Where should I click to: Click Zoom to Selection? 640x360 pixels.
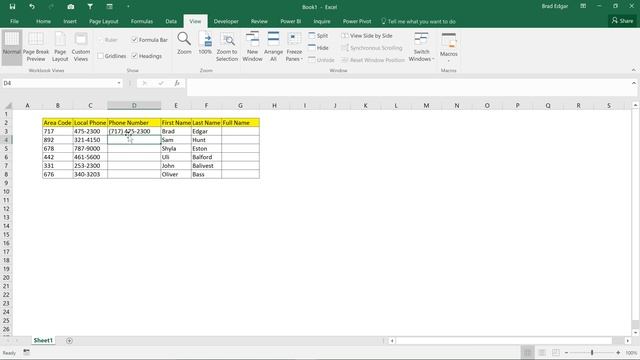[227, 47]
